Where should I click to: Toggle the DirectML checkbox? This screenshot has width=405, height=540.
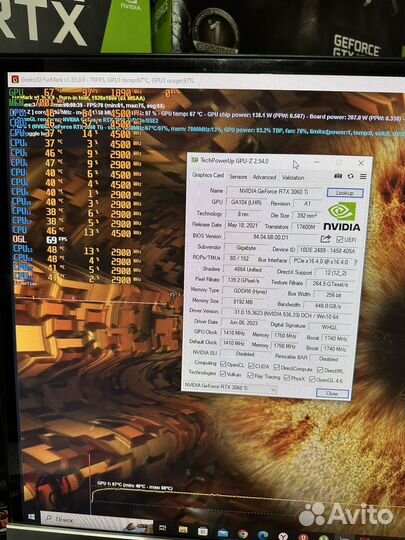320,370
